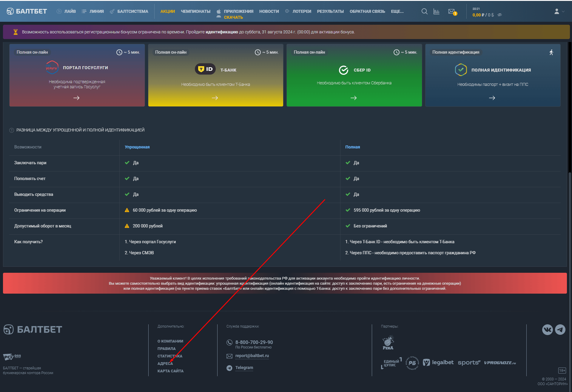Image resolution: width=572 pixels, height=392 pixels.
Task: Open the Лайв section
Action: pyautogui.click(x=66, y=11)
